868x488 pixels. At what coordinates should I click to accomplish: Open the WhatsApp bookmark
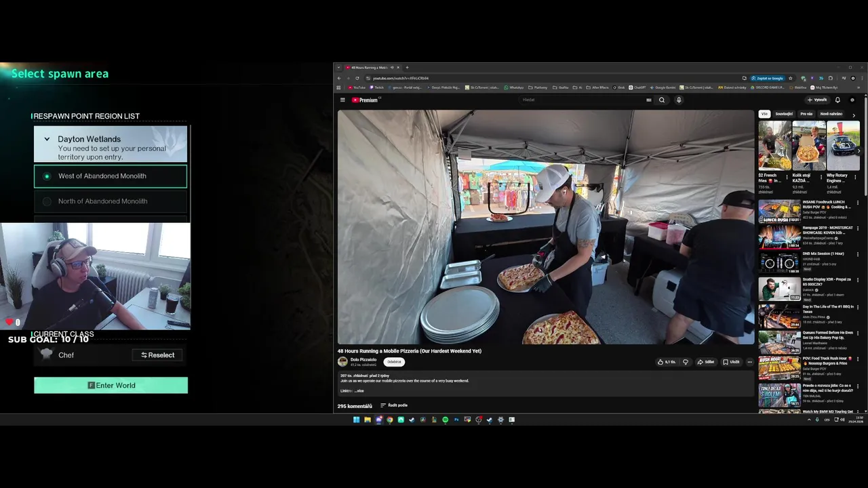tap(513, 87)
